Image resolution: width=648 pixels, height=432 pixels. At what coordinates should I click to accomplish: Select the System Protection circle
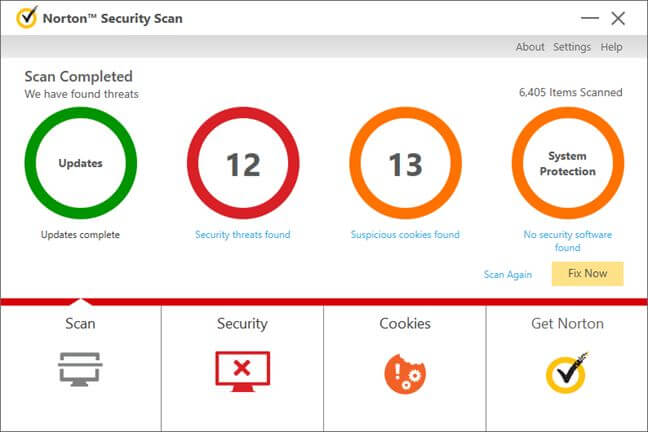568,163
